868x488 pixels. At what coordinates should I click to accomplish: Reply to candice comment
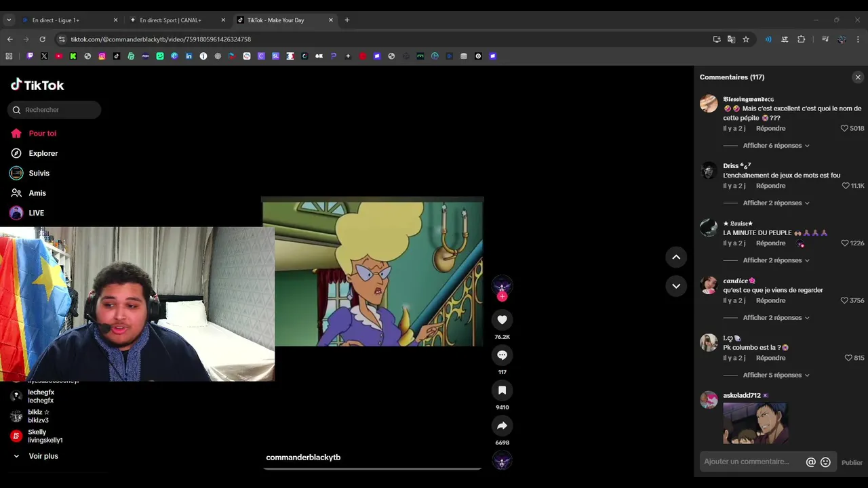770,300
